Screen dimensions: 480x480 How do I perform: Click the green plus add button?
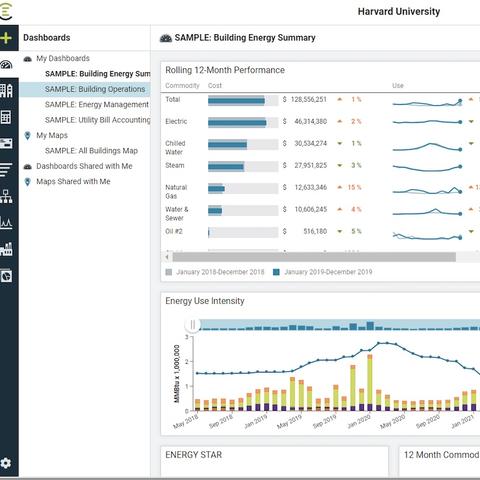coord(6,38)
